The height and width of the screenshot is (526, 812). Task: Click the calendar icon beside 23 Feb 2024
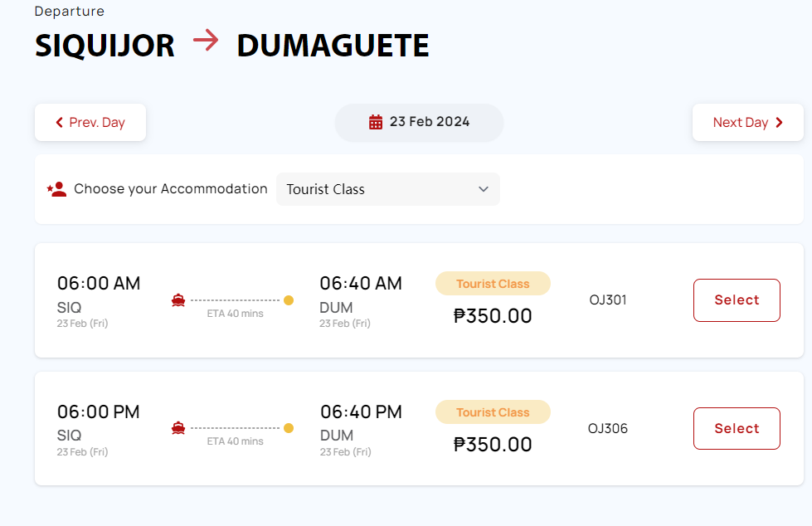click(376, 122)
